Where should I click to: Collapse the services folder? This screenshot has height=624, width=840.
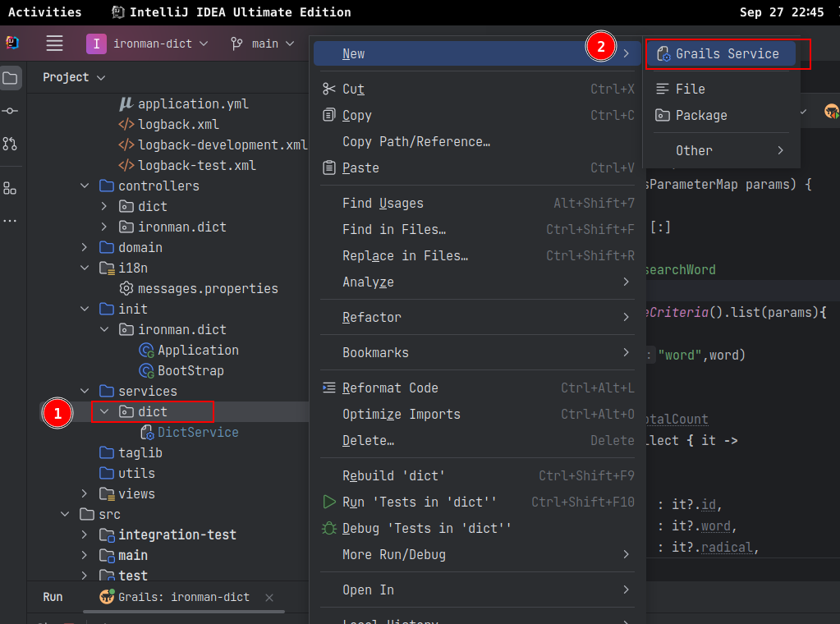click(85, 391)
